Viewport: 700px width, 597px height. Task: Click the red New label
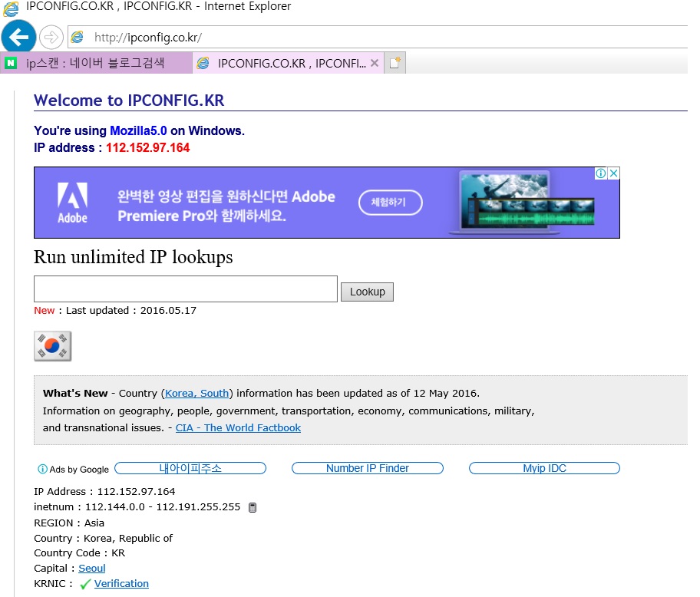(45, 311)
